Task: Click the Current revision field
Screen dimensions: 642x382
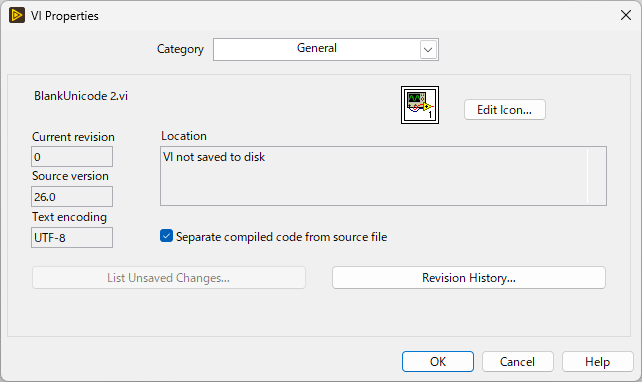Action: (72, 156)
